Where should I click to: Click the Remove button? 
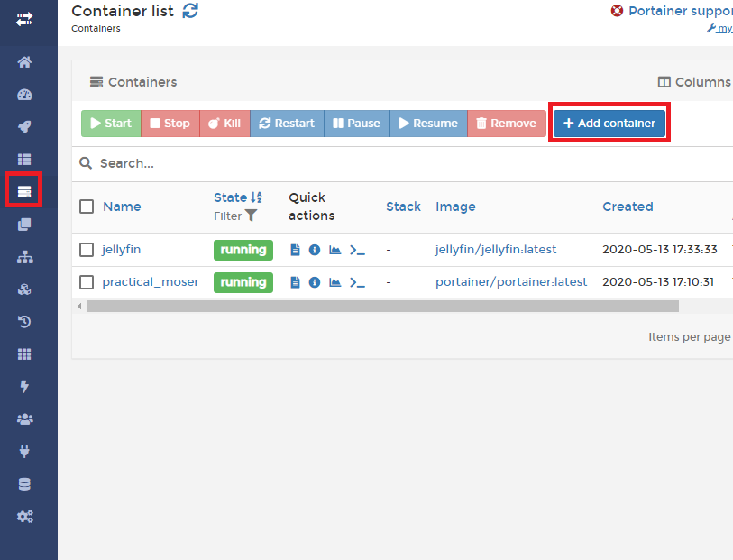507,124
